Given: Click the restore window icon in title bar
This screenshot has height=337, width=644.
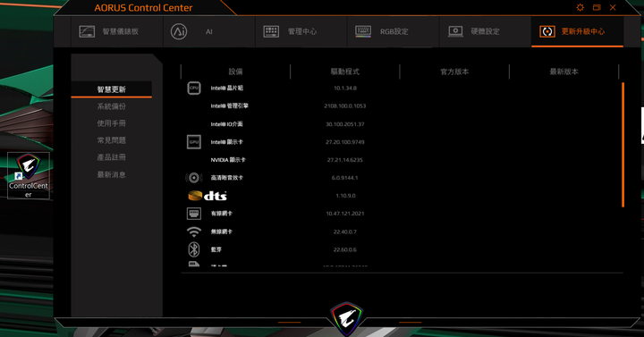Looking at the screenshot, I should 597,7.
